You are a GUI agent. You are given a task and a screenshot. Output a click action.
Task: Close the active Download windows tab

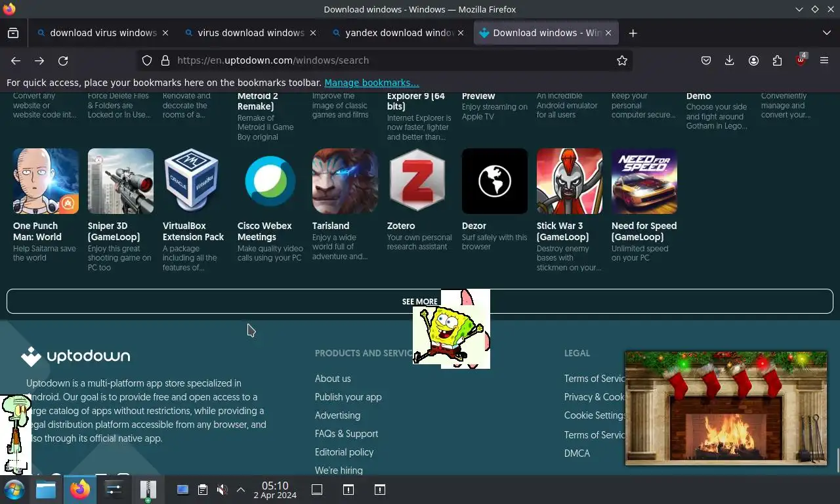(608, 33)
